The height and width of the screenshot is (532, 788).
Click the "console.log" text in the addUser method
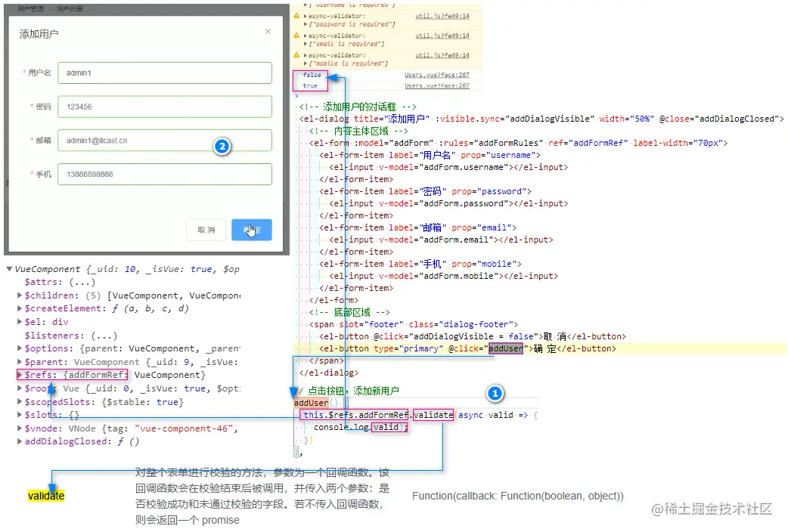(341, 427)
